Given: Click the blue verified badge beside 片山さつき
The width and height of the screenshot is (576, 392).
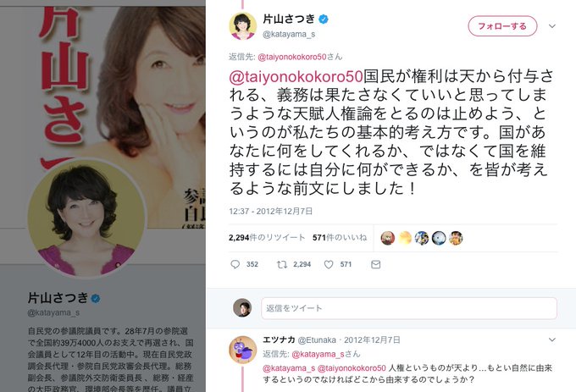Looking at the screenshot, I should coord(324,19).
